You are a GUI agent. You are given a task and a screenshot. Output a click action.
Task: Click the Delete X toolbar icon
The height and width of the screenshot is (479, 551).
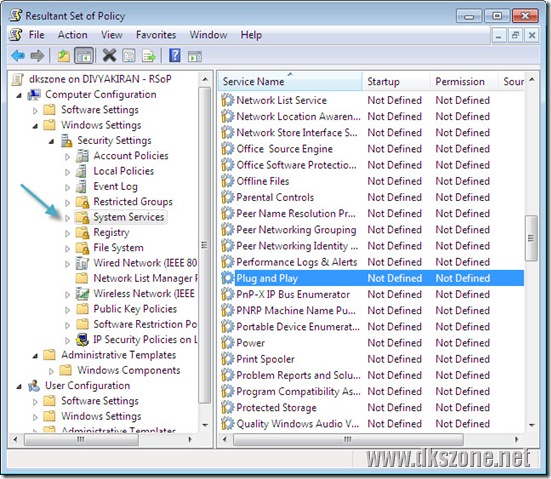point(109,55)
